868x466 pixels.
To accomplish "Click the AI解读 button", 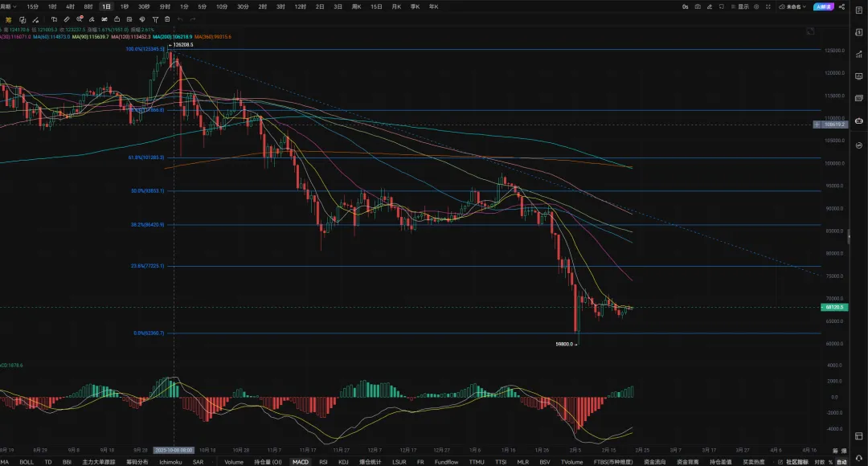I will pyautogui.click(x=822, y=6).
